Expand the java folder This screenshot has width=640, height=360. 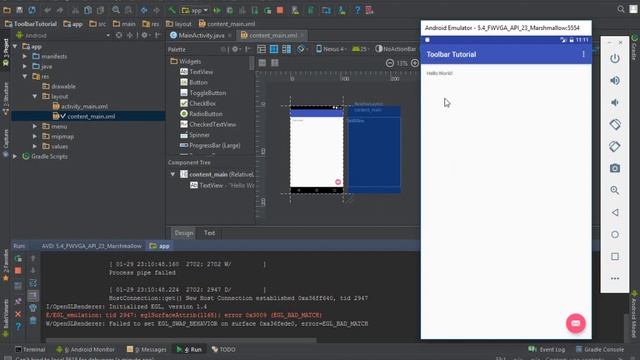25,66
